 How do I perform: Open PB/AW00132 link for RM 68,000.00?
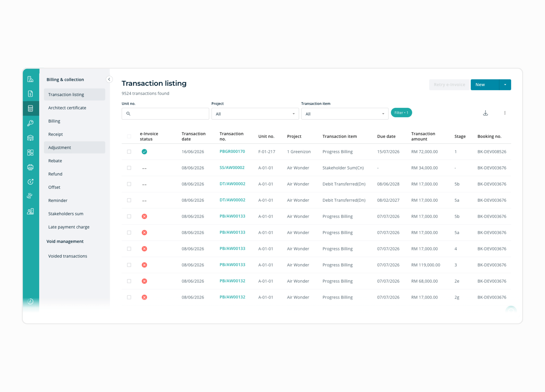[232, 281]
